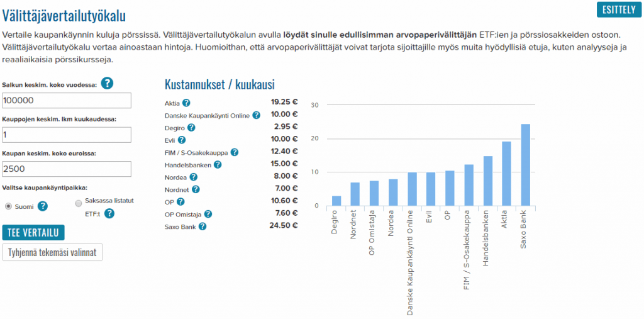Screen dimensions: 644x319
Task: Click the OP Omistaja bar in chart
Action: [374, 193]
